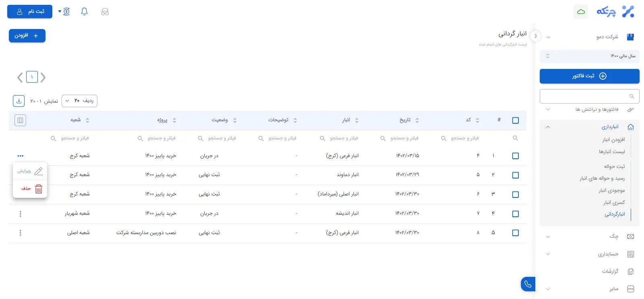Select ویرایش from the row context menu
This screenshot has width=644, height=299.
(x=30, y=171)
